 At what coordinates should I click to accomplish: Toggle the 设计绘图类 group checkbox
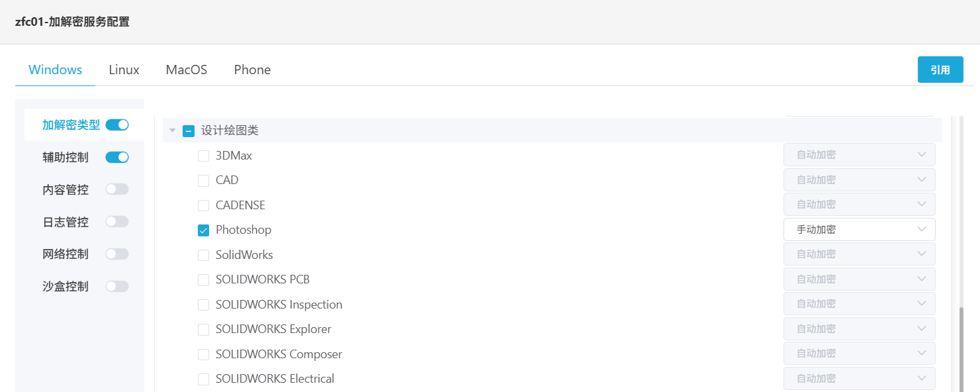189,131
